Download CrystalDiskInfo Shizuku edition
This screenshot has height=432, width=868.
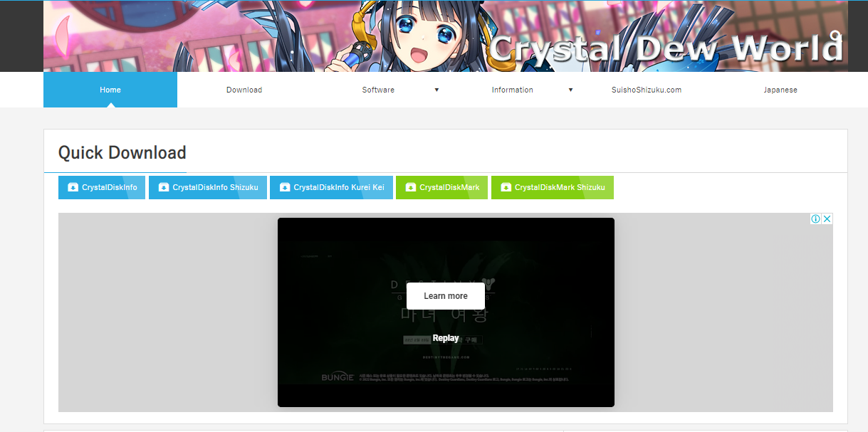[x=208, y=187]
